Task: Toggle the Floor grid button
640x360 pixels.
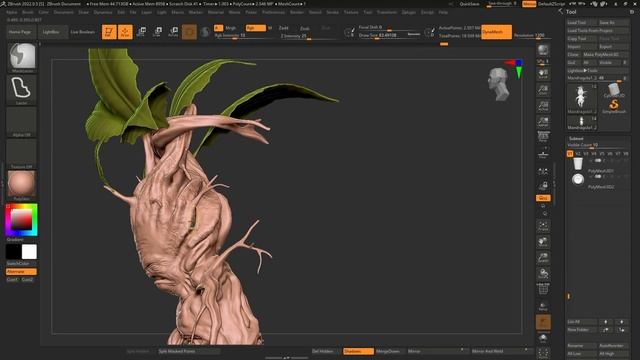Action: click(x=543, y=154)
